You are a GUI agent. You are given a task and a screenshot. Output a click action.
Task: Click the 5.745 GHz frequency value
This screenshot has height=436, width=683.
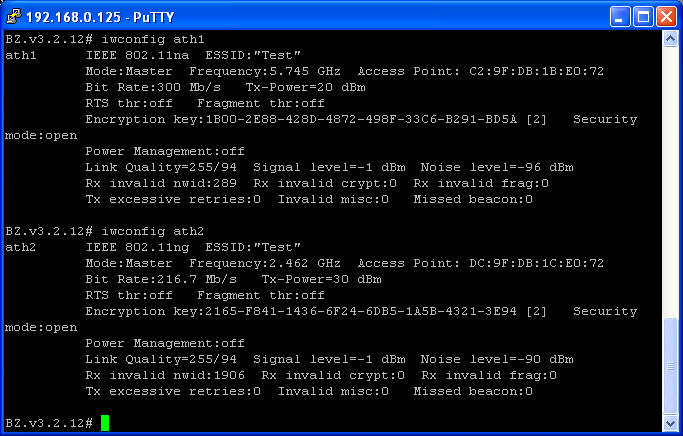pos(301,71)
